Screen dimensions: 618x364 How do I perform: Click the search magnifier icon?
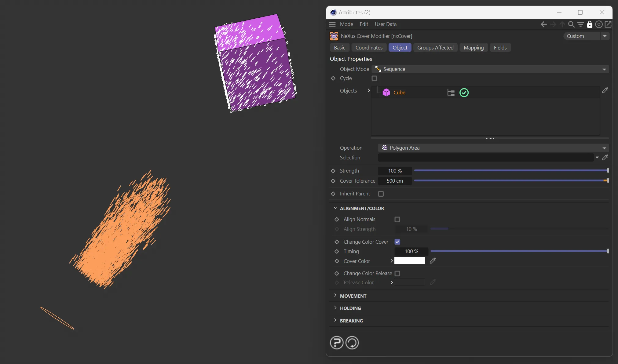(571, 24)
